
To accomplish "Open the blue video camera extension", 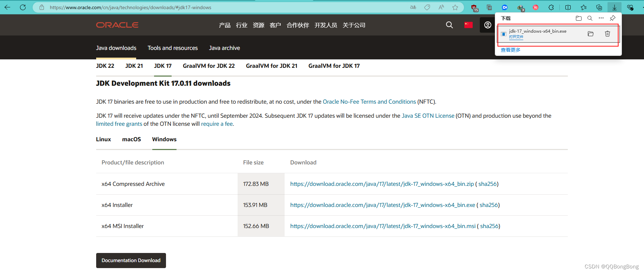I will [505, 7].
